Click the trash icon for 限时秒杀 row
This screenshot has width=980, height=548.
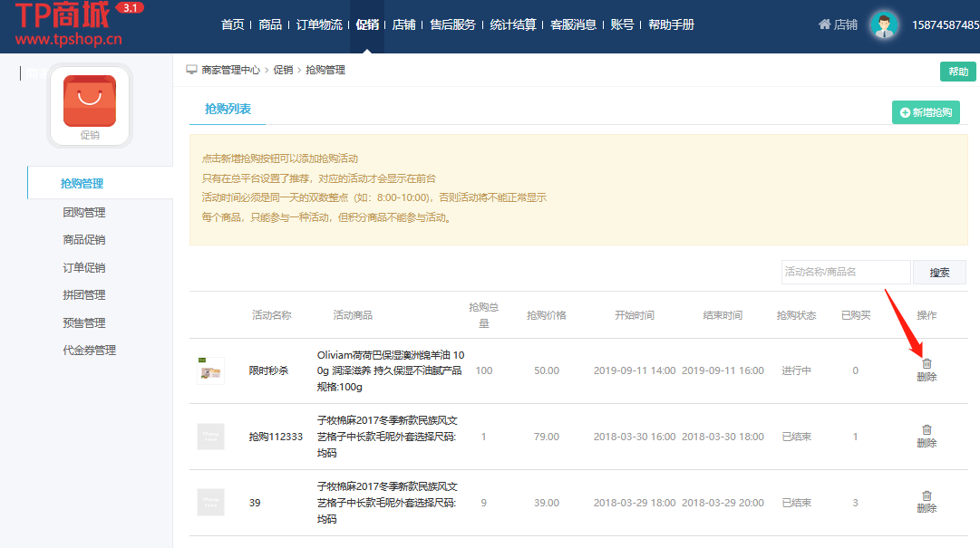pos(927,363)
